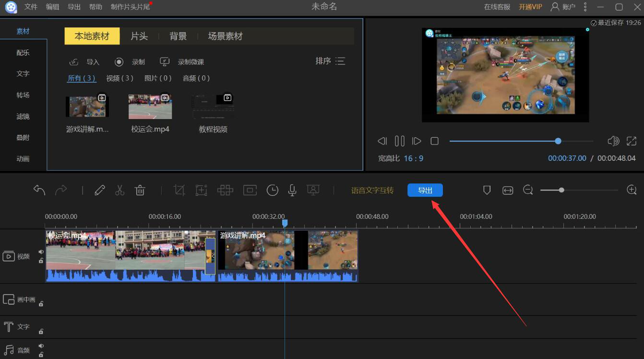Open the pencil edit tool

coord(100,191)
